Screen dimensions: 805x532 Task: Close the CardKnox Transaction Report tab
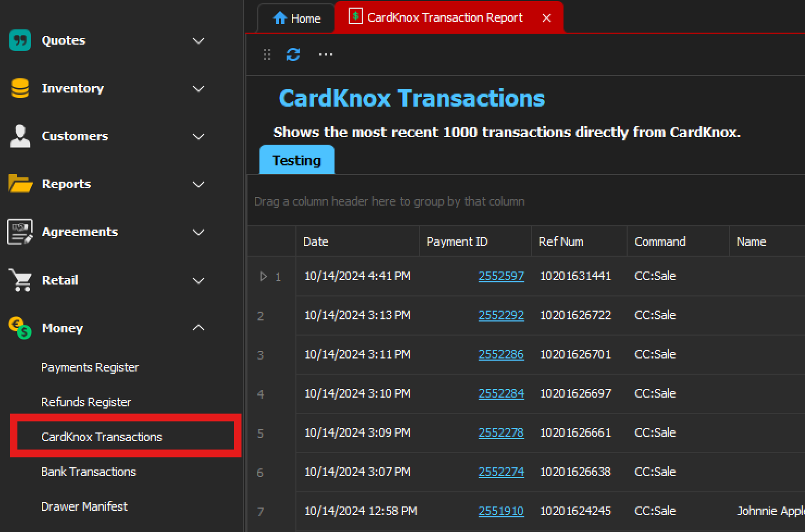(547, 18)
